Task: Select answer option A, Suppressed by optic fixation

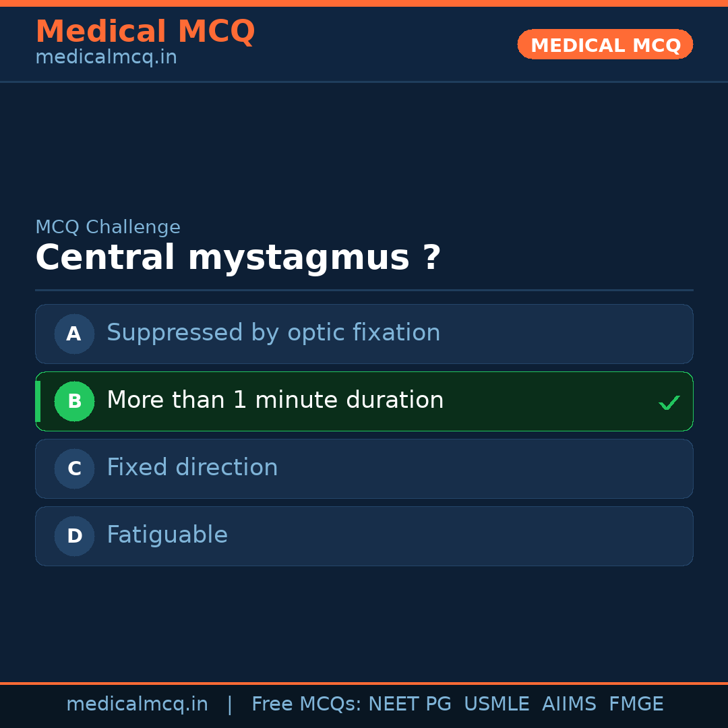Action: tap(364, 334)
